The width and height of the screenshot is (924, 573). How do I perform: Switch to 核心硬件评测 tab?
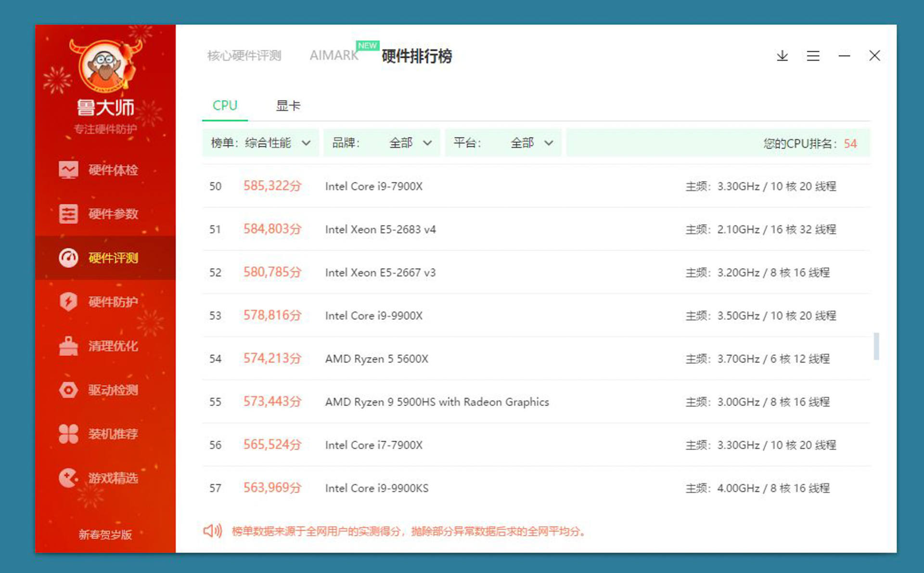click(x=244, y=56)
